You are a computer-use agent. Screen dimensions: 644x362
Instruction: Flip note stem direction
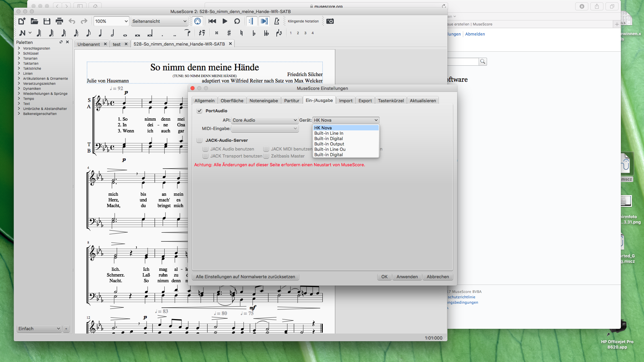[x=279, y=33]
